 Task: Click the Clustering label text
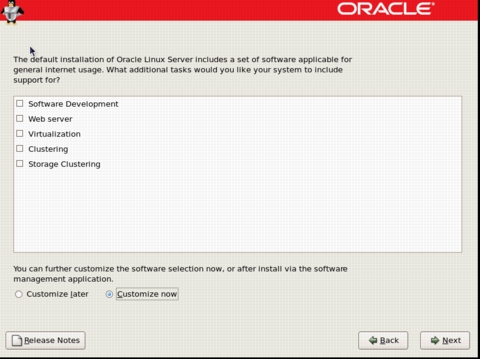48,149
